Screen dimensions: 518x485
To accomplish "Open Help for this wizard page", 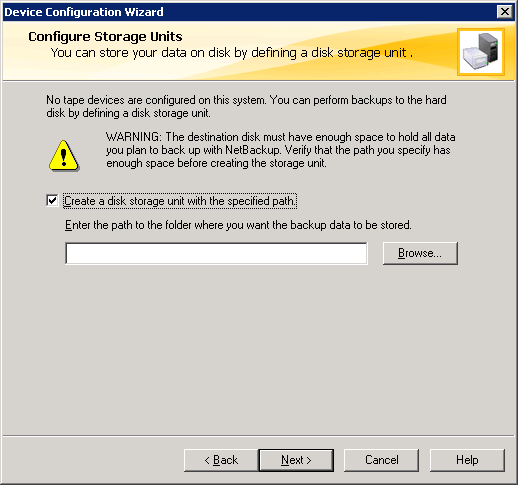I will tap(467, 460).
